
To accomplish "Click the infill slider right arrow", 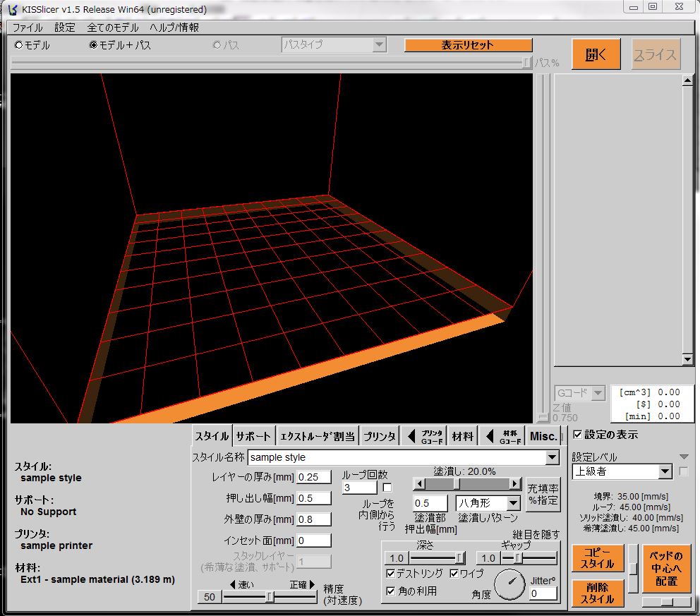I will [515, 483].
